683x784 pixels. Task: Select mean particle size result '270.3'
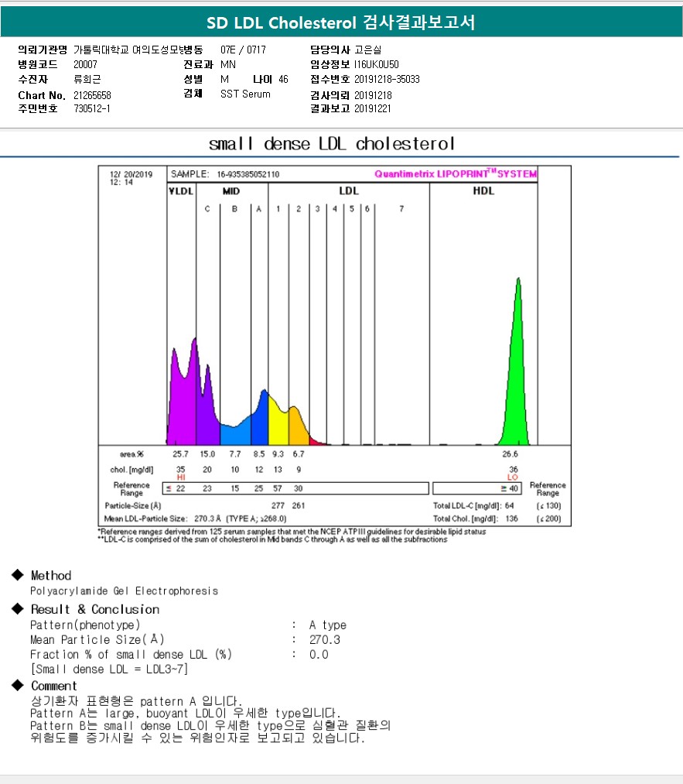point(325,639)
